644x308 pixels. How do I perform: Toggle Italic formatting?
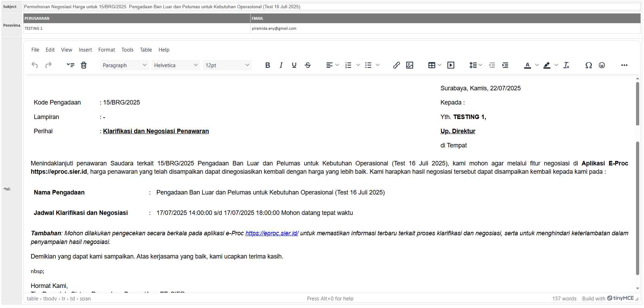tap(281, 65)
